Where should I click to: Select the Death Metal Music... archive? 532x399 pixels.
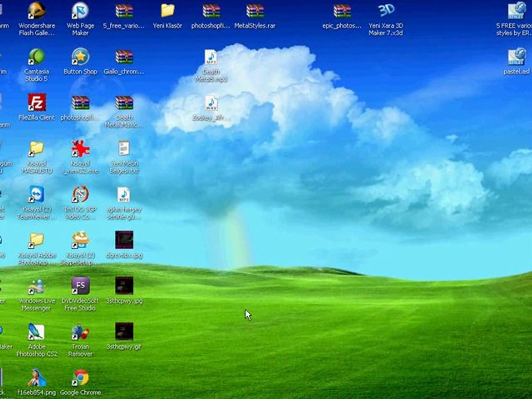[124, 103]
